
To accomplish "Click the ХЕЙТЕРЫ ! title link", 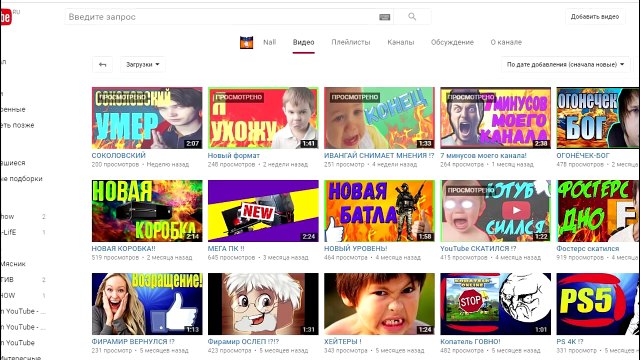I will pyautogui.click(x=342, y=342).
